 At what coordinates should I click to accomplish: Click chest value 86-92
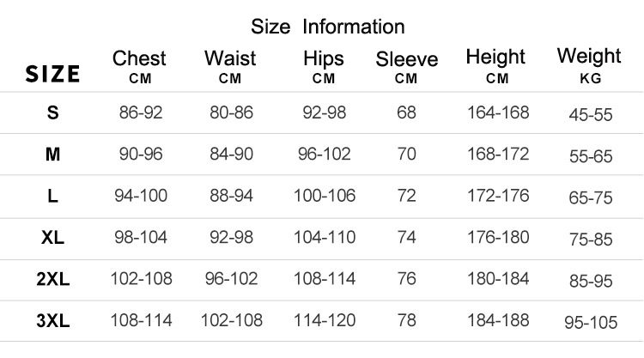click(141, 112)
